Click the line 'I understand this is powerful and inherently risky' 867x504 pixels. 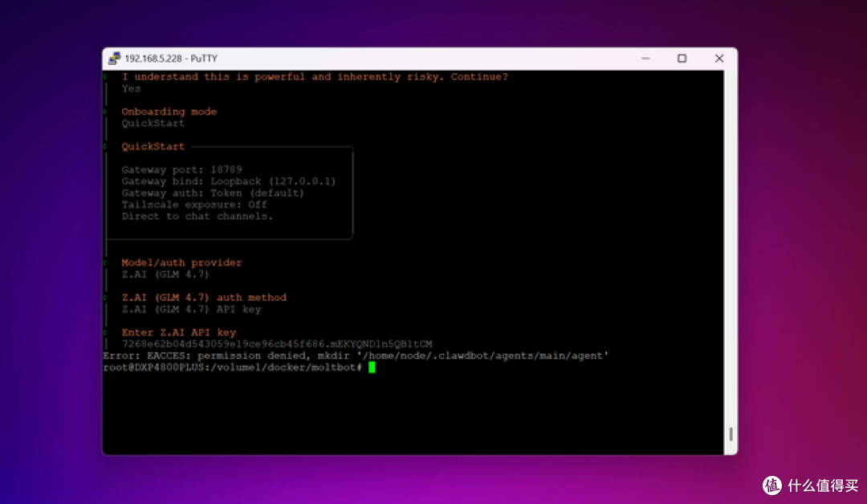coord(315,77)
